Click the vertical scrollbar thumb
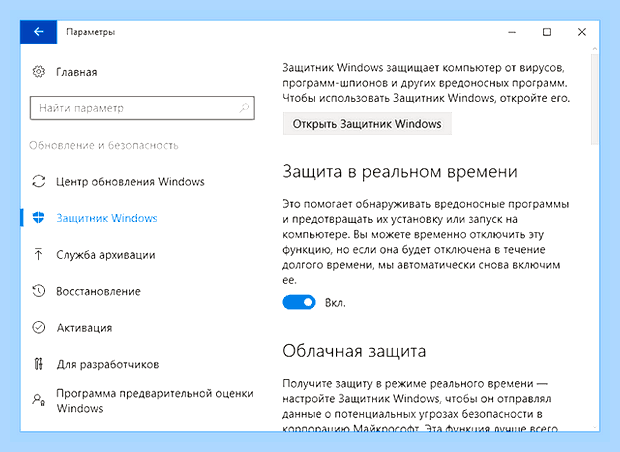The height and width of the screenshot is (452, 620). (x=594, y=99)
